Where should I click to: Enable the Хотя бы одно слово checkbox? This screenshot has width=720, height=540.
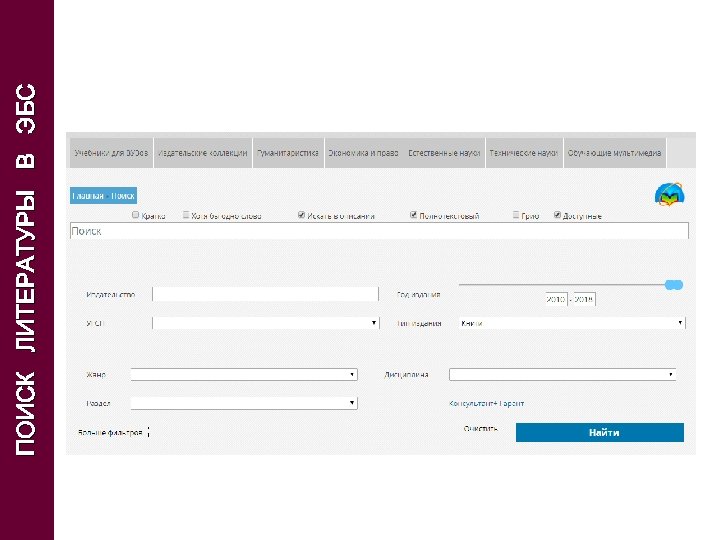(186, 214)
